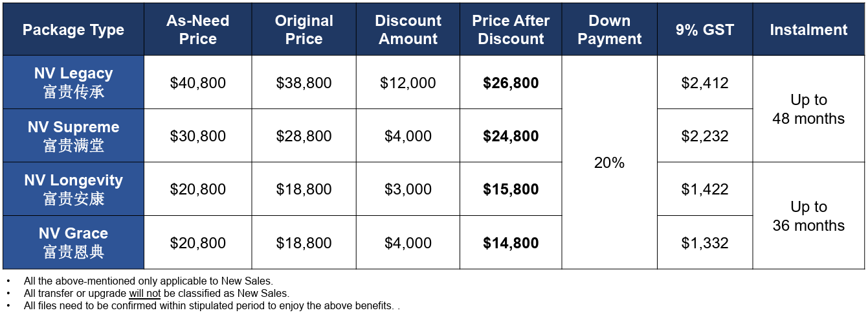Click the Price After Discount header
868x317 pixels.
[511, 30]
